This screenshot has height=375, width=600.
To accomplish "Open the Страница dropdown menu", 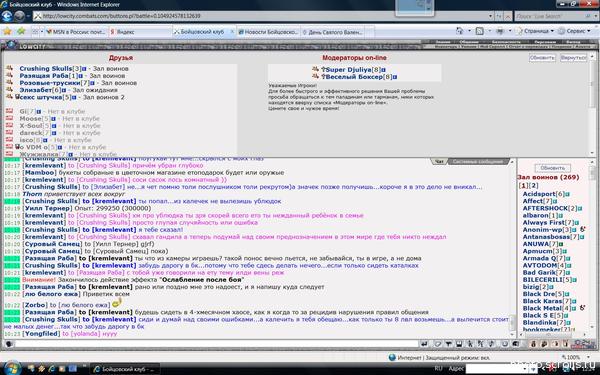I will (535, 31).
